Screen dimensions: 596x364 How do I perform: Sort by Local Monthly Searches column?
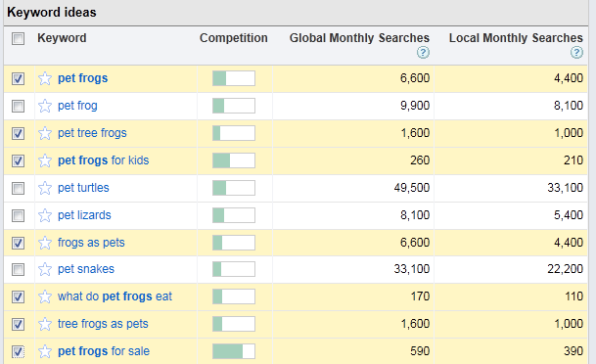pos(516,38)
